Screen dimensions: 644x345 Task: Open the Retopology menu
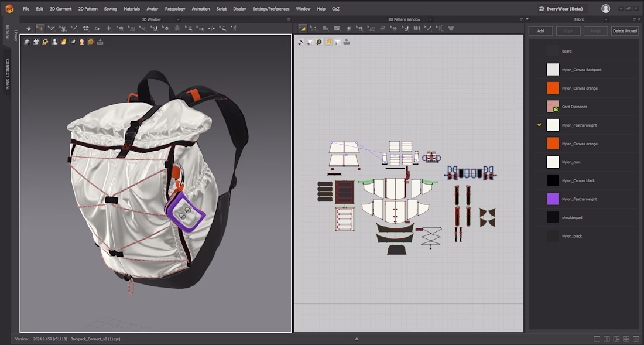coord(174,9)
